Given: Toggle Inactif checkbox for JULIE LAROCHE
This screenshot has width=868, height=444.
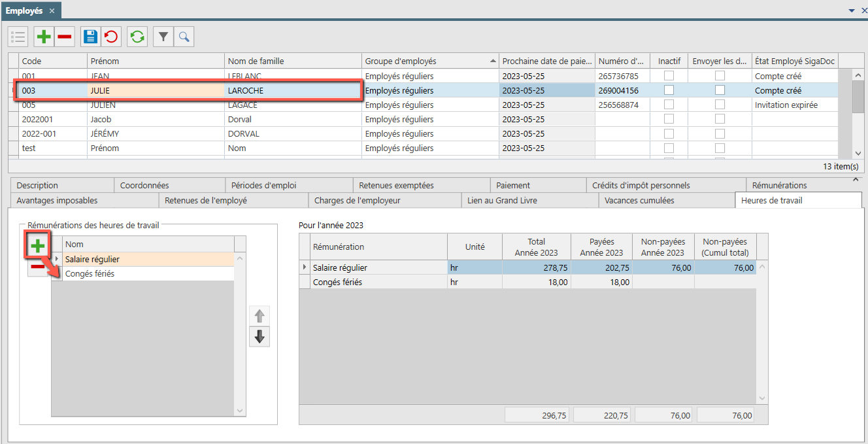Looking at the screenshot, I should 669,90.
